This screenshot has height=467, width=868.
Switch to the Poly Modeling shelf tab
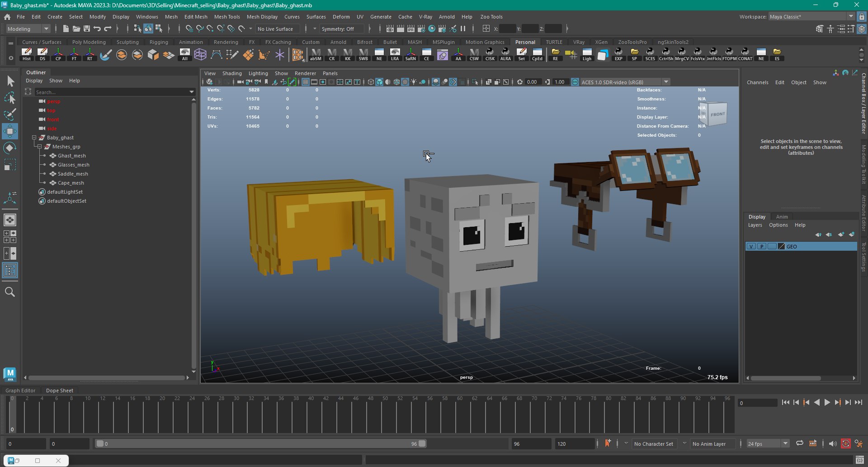pos(89,42)
